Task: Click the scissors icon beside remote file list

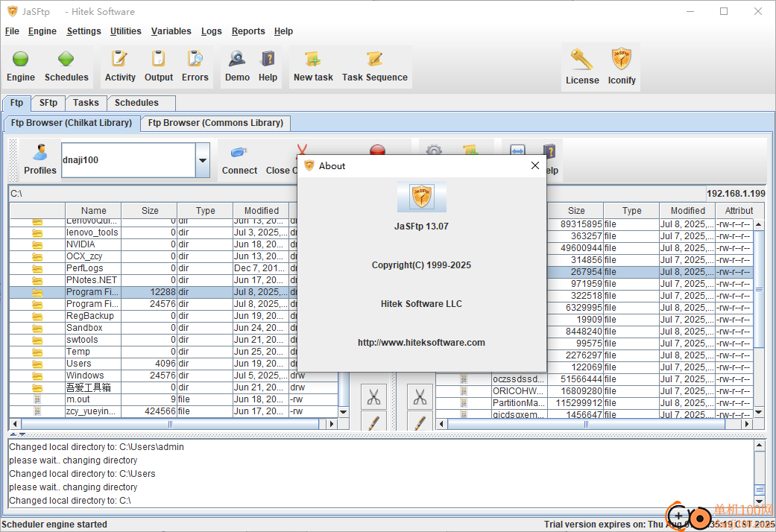Action: pos(420,397)
